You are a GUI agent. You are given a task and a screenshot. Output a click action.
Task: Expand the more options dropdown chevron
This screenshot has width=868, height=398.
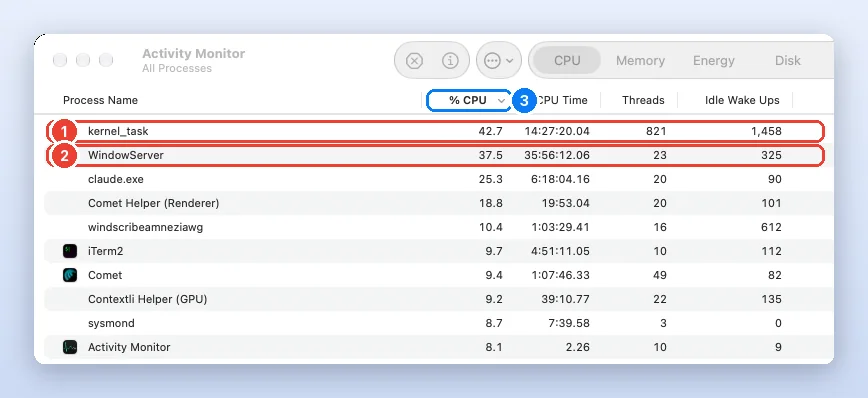coord(510,60)
